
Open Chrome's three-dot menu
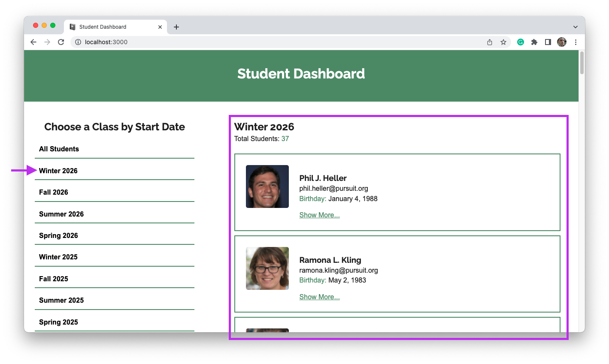(576, 42)
